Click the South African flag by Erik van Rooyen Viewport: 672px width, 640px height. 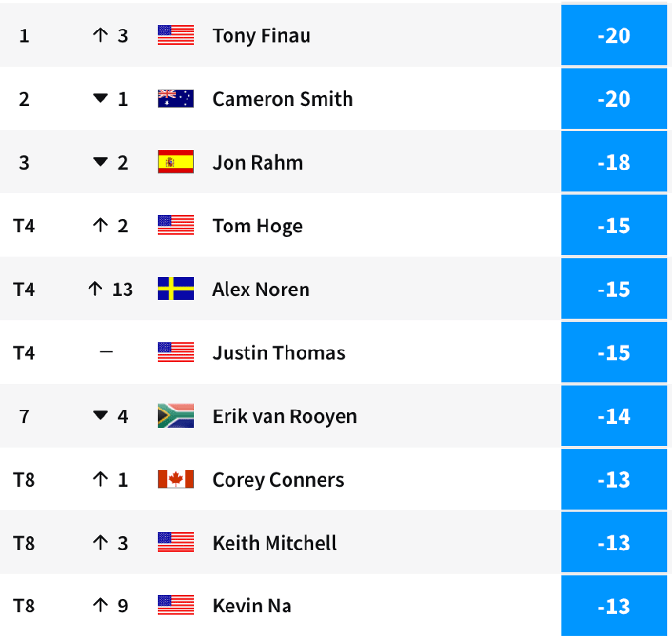[176, 416]
